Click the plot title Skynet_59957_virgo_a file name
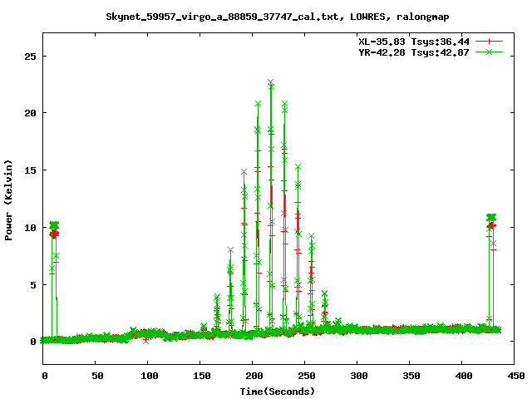The image size is (532, 399). [x=222, y=17]
